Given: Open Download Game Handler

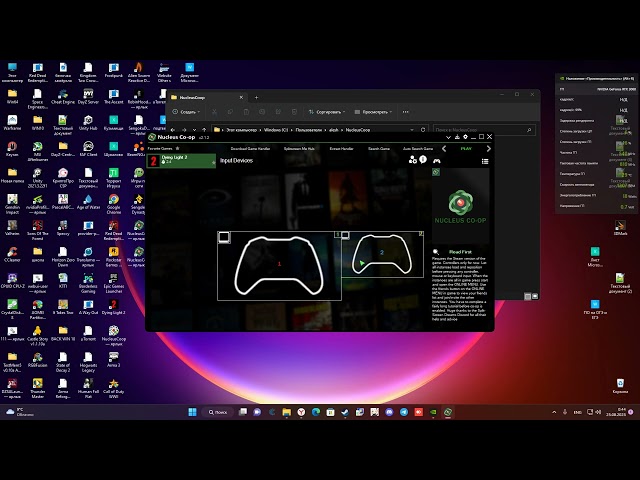Looking at the screenshot, I should pos(250,149).
